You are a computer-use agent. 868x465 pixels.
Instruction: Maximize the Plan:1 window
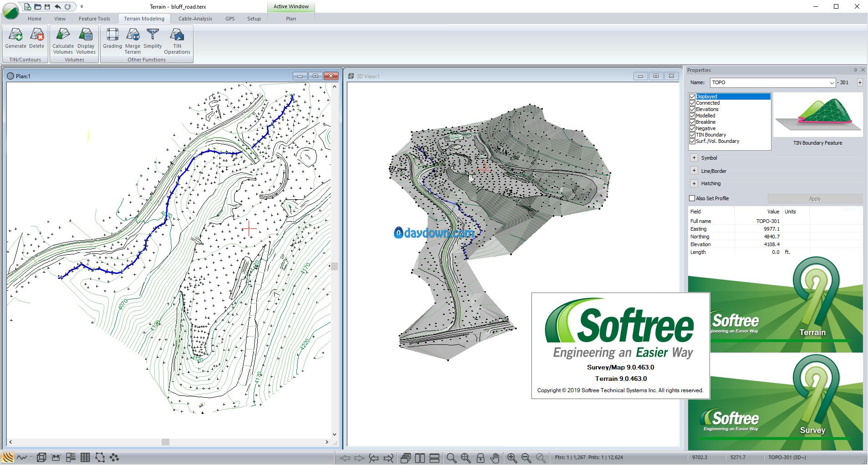pos(315,76)
